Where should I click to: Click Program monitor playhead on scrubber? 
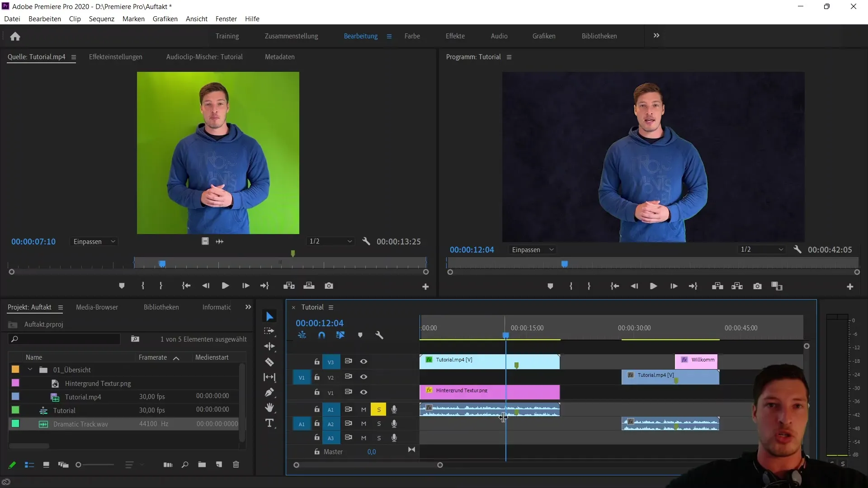pos(565,264)
